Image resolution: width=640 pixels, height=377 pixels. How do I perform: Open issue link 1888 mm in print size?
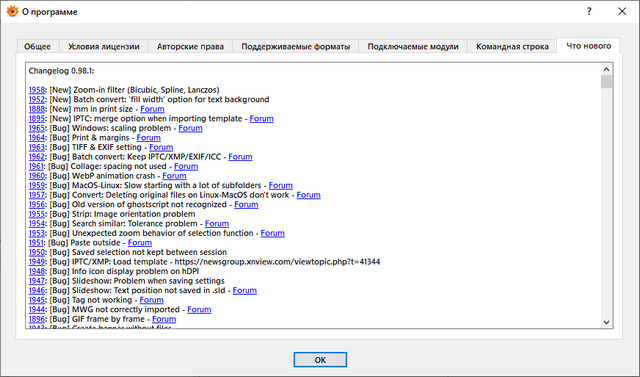coord(37,109)
